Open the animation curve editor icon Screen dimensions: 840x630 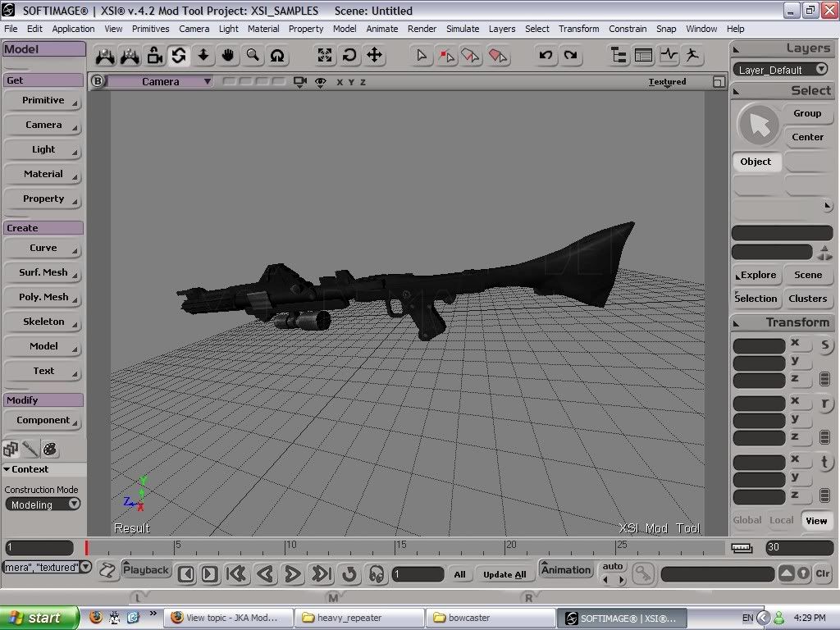click(668, 55)
